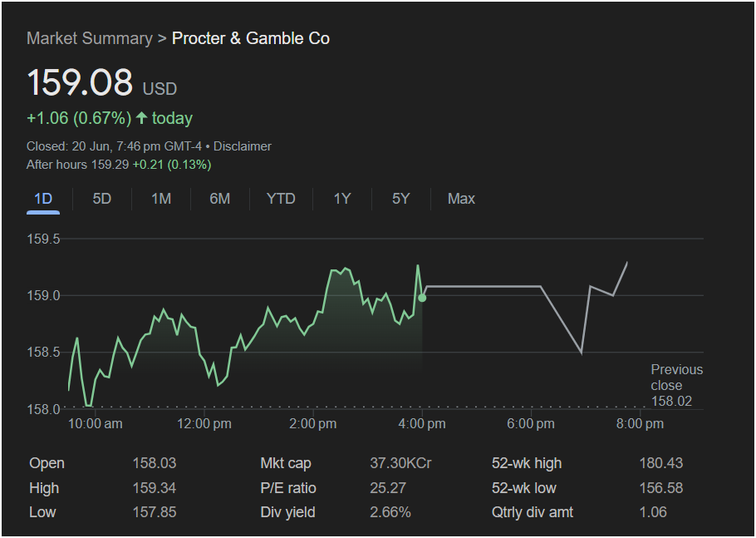Click the +1.06 (0.67%) change text
The width and height of the screenshot is (756, 538).
pyautogui.click(x=79, y=118)
